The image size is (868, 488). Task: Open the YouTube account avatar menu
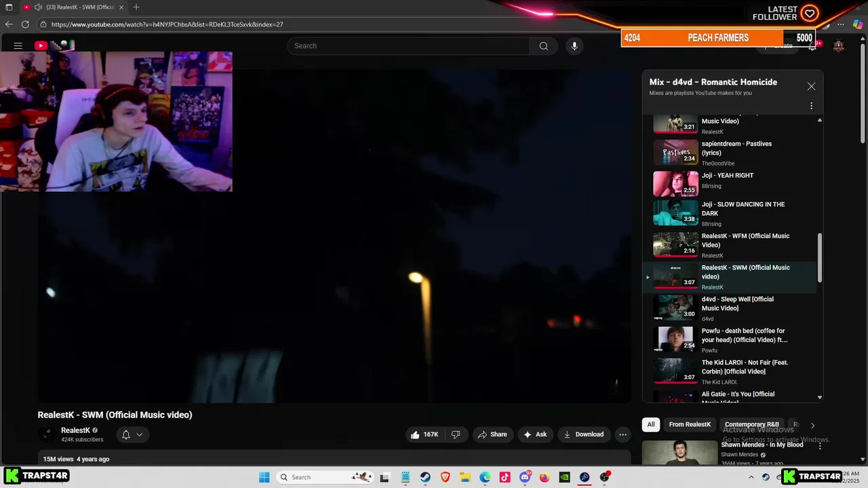pos(839,46)
